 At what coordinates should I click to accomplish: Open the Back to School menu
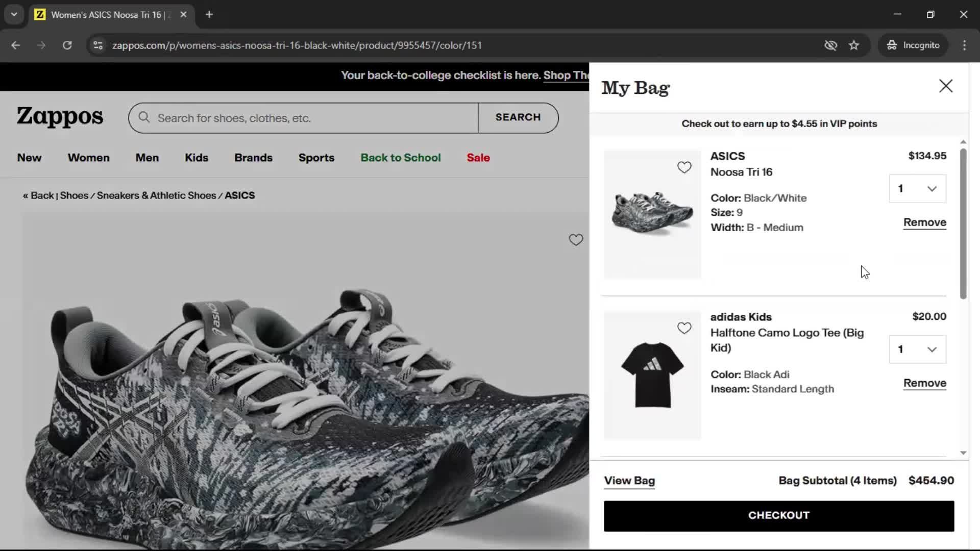pos(401,158)
